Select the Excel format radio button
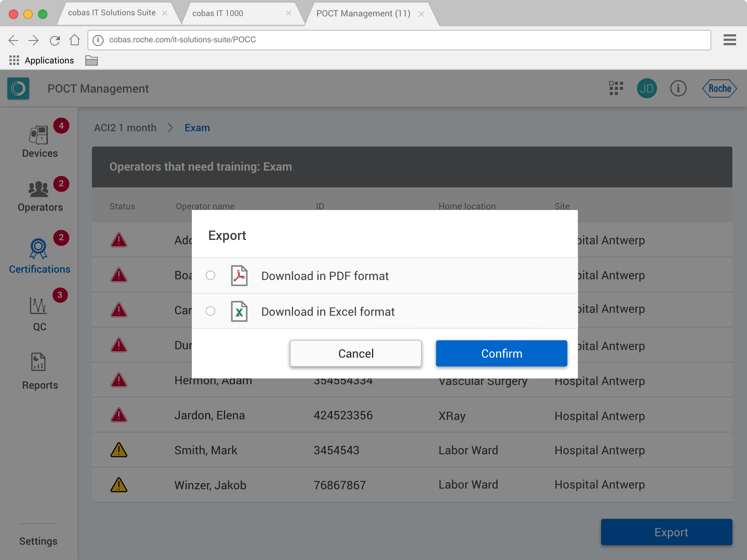 coord(210,311)
